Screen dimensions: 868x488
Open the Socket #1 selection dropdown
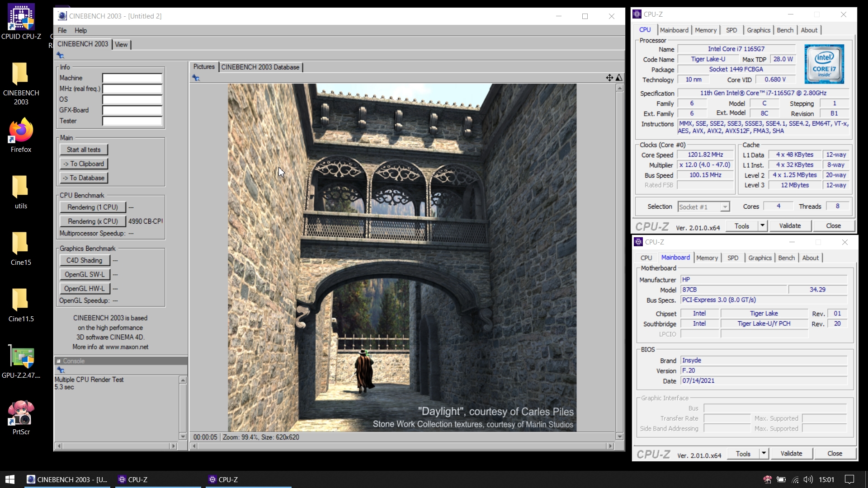coord(704,206)
